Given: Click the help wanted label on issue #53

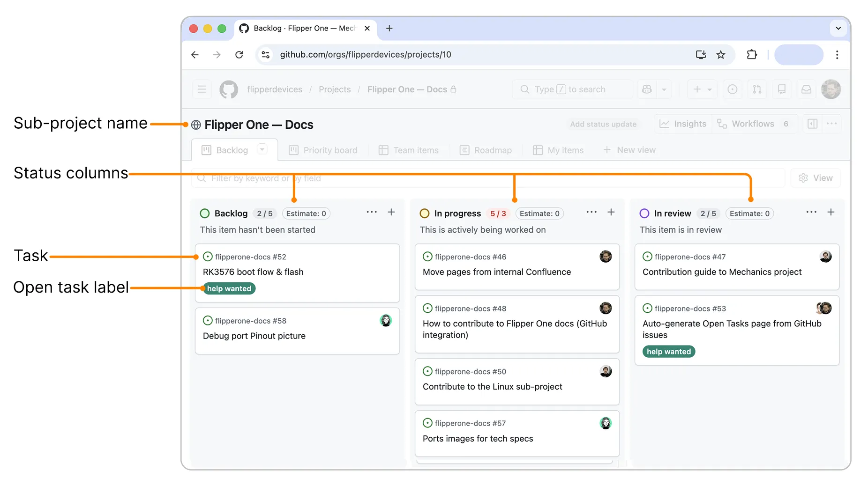Looking at the screenshot, I should pyautogui.click(x=668, y=352).
